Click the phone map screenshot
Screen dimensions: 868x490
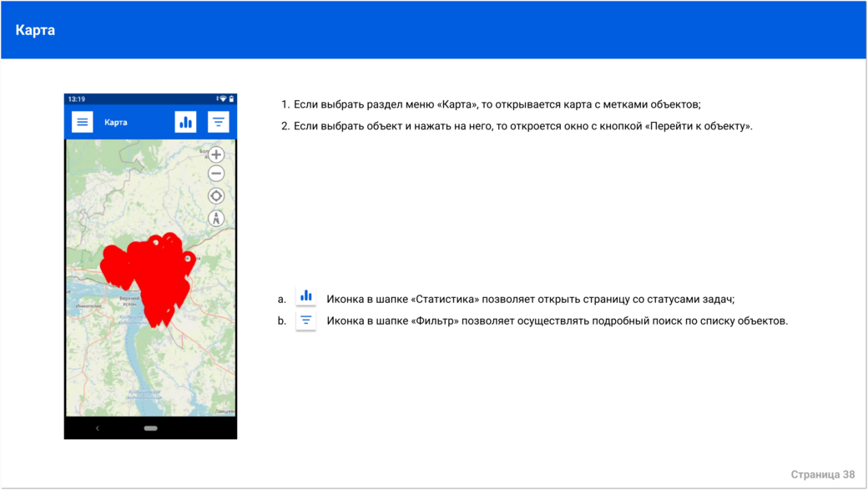[x=150, y=266]
